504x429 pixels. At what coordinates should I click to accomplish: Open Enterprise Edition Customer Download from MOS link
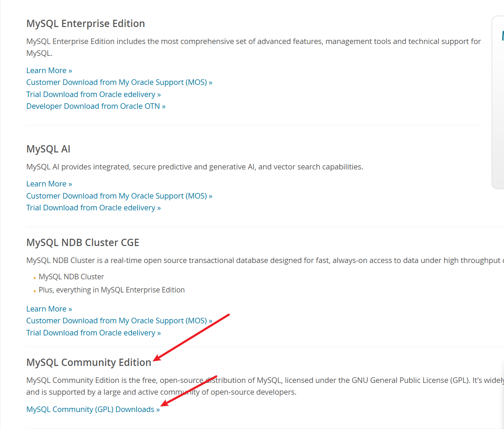119,82
